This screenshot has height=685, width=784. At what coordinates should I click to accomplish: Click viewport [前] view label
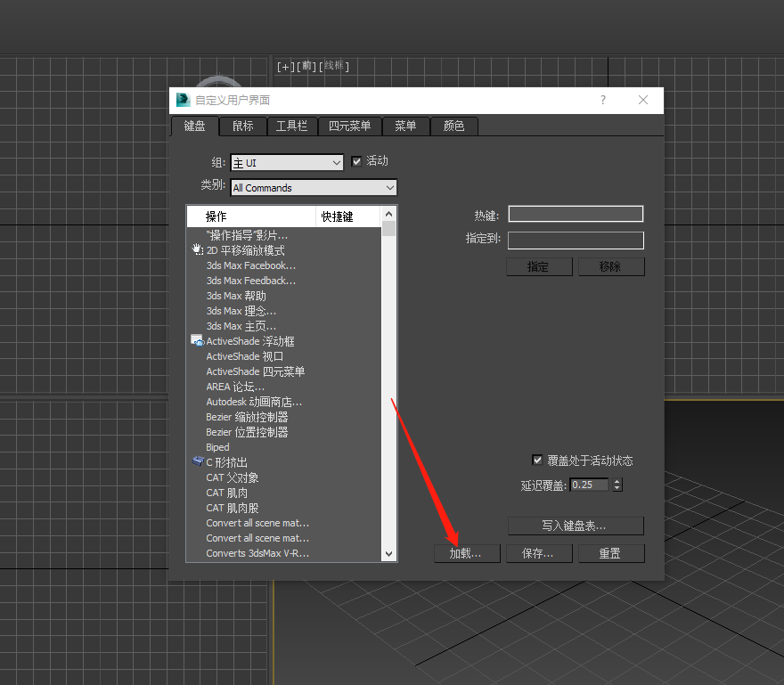point(306,66)
